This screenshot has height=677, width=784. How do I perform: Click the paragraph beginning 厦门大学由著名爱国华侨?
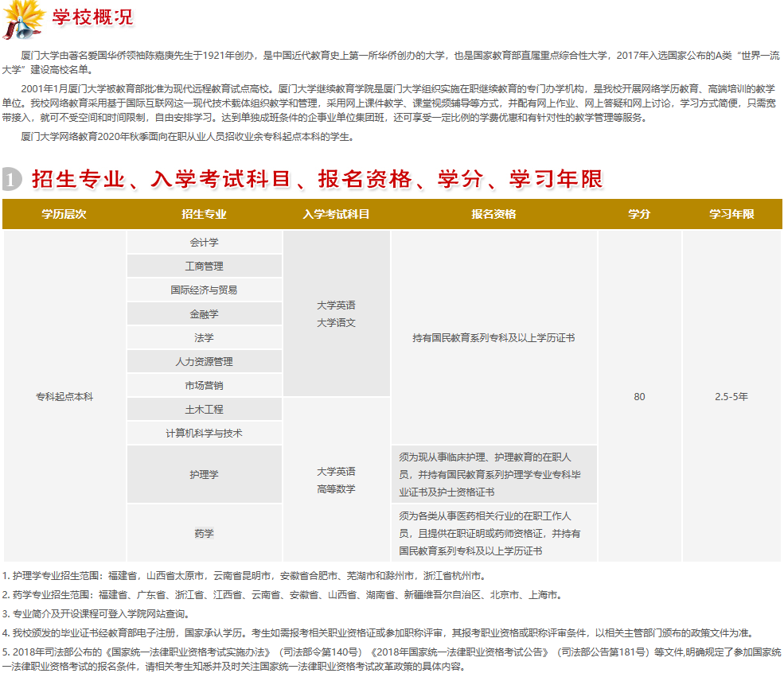click(x=391, y=63)
